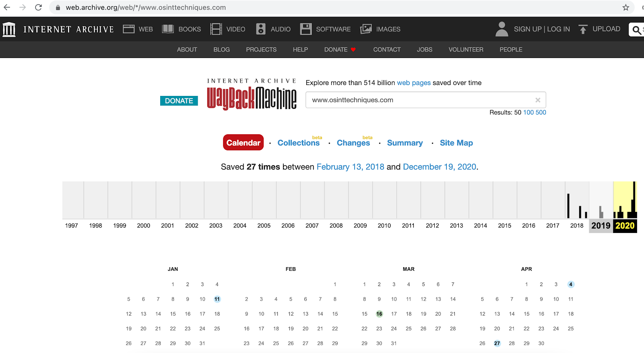The height and width of the screenshot is (353, 644).
Task: Open the PROJECTS menu item
Action: click(261, 50)
